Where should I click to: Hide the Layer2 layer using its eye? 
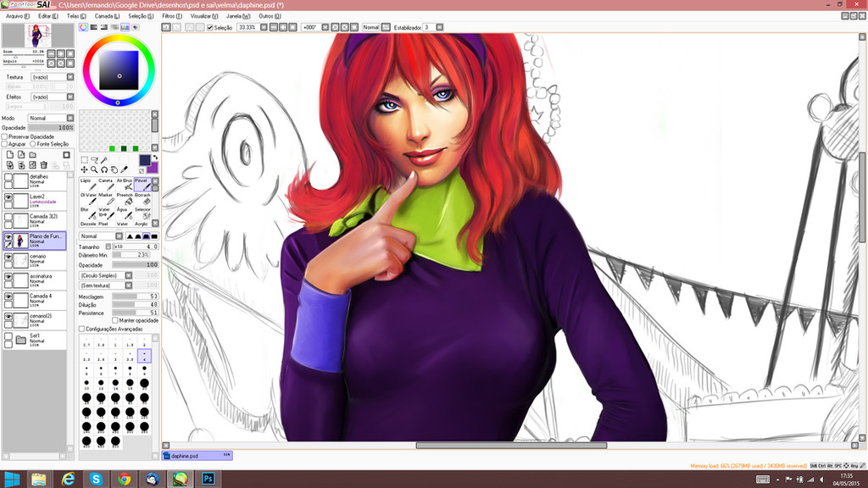pos(8,197)
